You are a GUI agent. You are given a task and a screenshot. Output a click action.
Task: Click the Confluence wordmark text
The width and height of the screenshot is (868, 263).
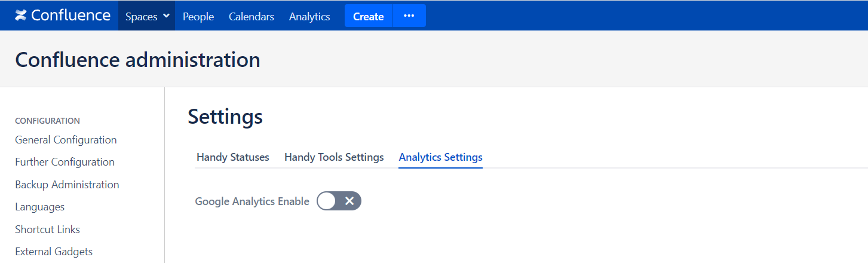pos(70,16)
